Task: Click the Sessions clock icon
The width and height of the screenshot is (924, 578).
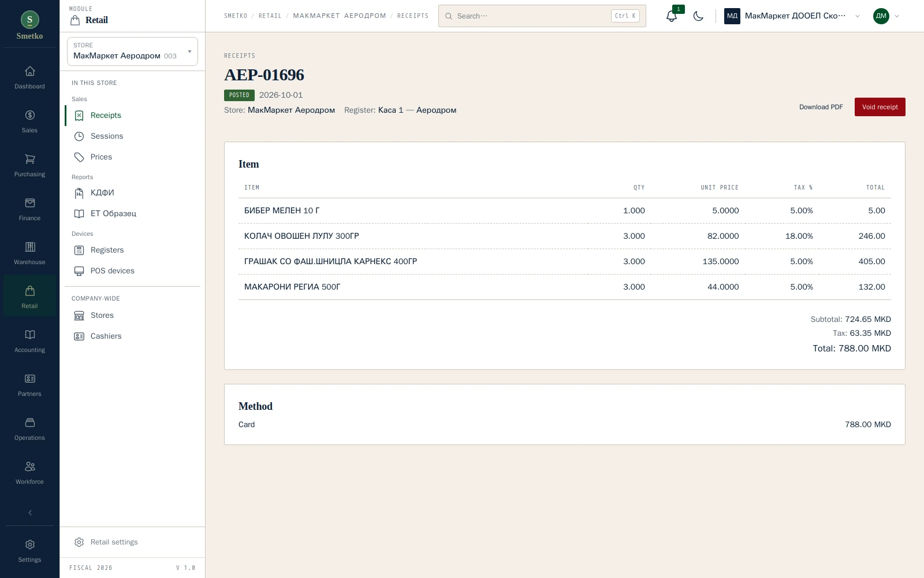Action: 79,136
